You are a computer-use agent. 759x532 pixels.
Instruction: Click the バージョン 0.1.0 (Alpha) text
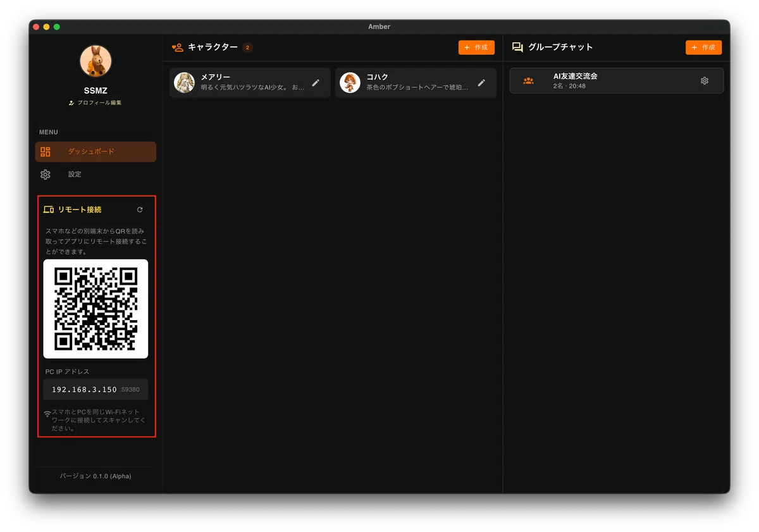coord(96,476)
